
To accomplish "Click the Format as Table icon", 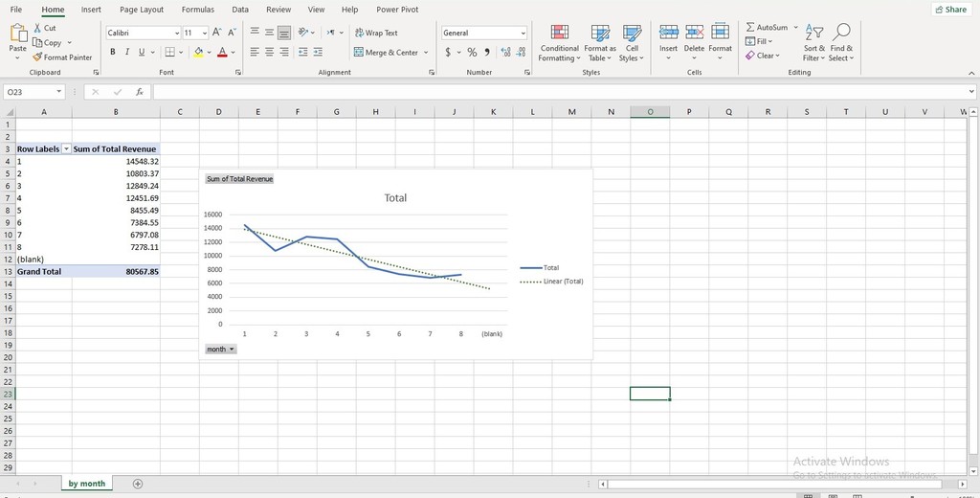I will click(x=600, y=33).
